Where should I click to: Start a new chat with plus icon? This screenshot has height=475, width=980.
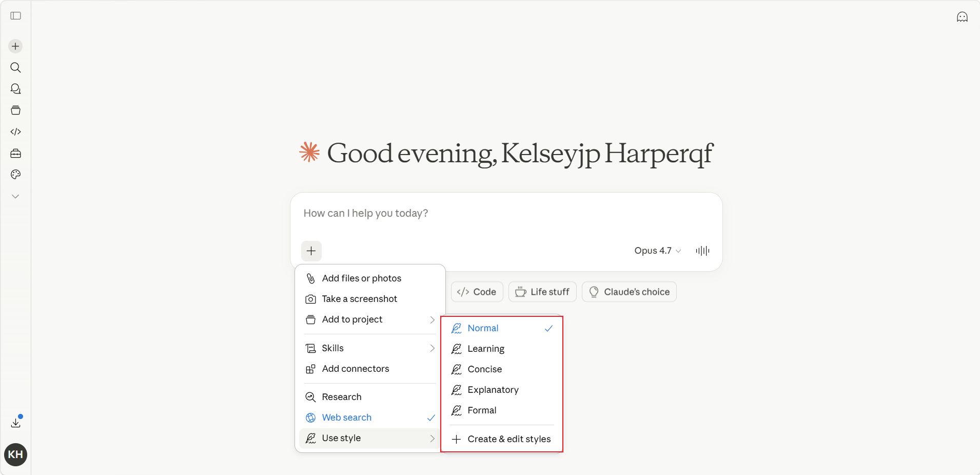click(x=15, y=46)
